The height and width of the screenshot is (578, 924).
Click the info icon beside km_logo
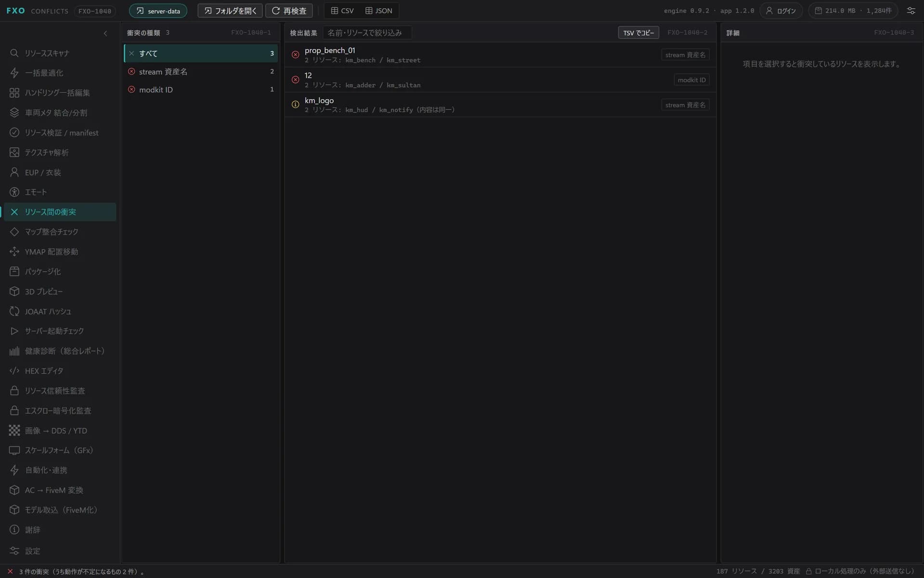[295, 105]
